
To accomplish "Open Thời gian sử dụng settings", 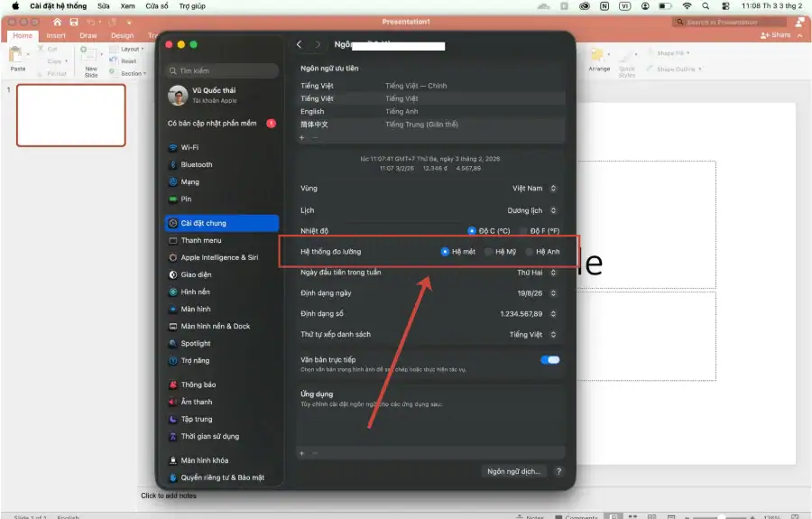I will (209, 436).
